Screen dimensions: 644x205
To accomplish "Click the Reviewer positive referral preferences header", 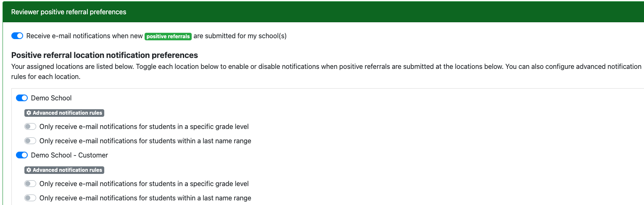I will tap(69, 12).
